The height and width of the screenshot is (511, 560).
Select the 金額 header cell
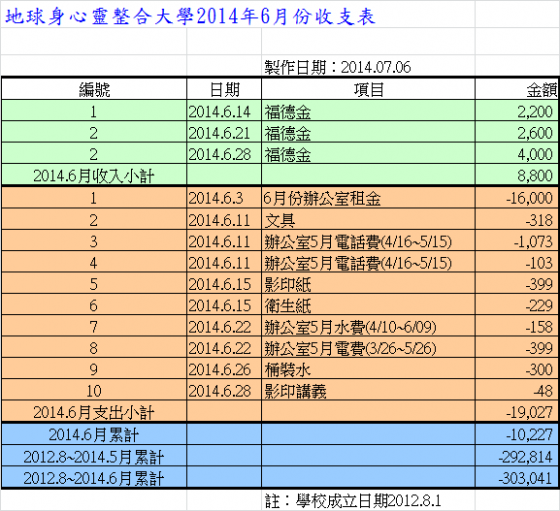517,89
